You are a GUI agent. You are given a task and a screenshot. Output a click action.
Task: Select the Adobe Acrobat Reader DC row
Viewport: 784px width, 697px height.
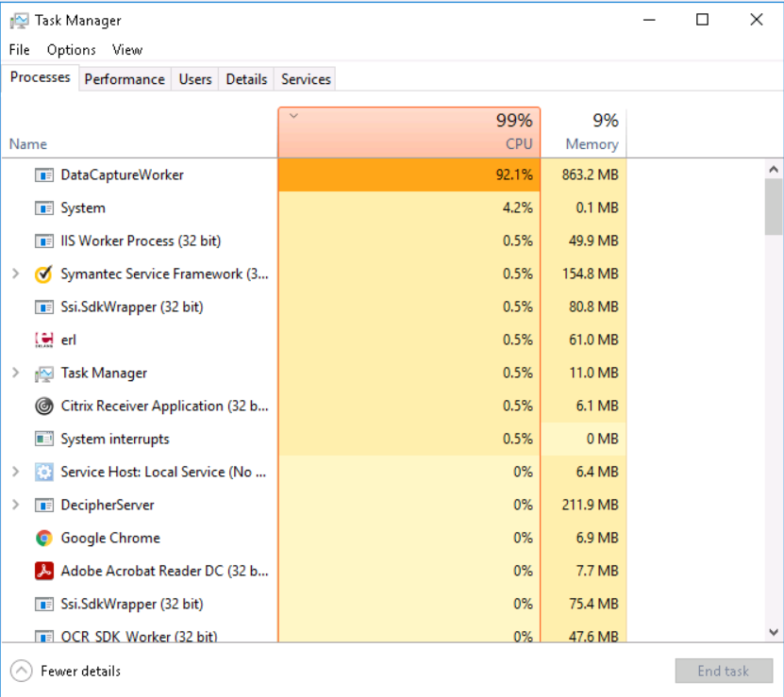pos(314,571)
